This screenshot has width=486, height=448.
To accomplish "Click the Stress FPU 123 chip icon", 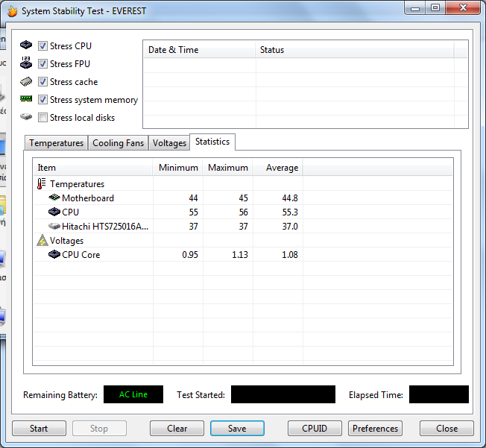I will pyautogui.click(x=26, y=63).
